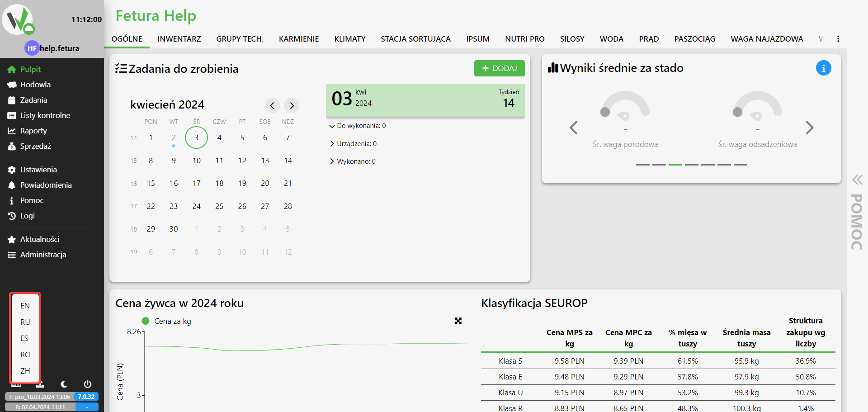
Task: Expand the POMOC help side panel
Action: click(857, 213)
